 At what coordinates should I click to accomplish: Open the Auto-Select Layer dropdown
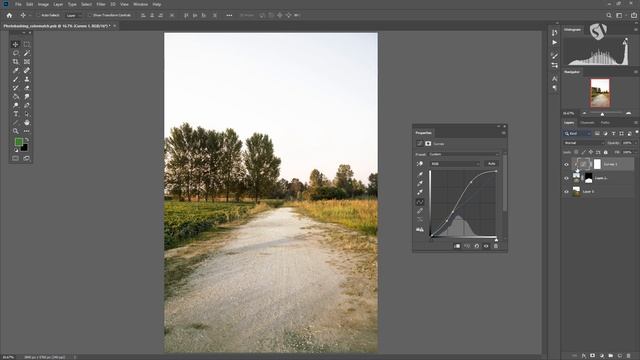point(74,15)
